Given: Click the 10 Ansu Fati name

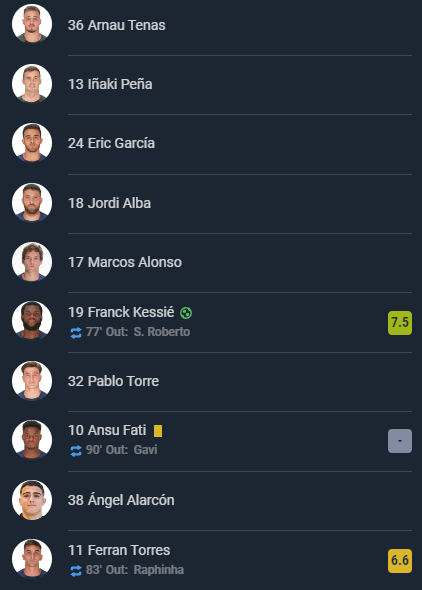Looking at the screenshot, I should [107, 430].
